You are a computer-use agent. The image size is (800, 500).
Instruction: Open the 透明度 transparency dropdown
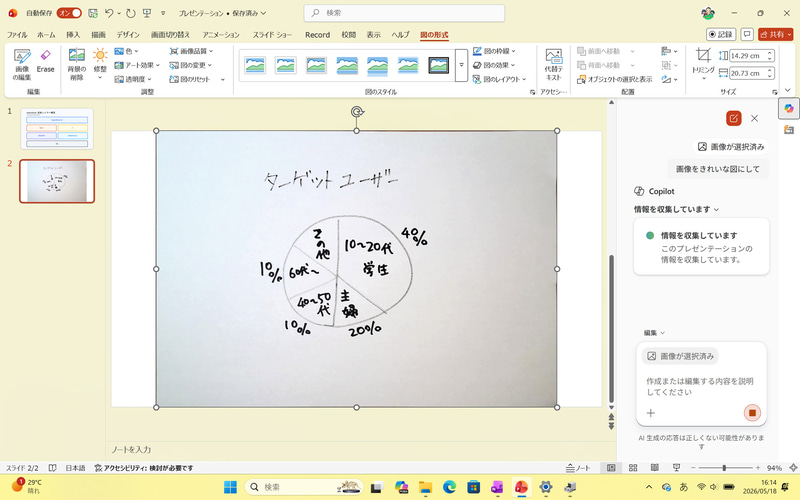click(x=133, y=79)
